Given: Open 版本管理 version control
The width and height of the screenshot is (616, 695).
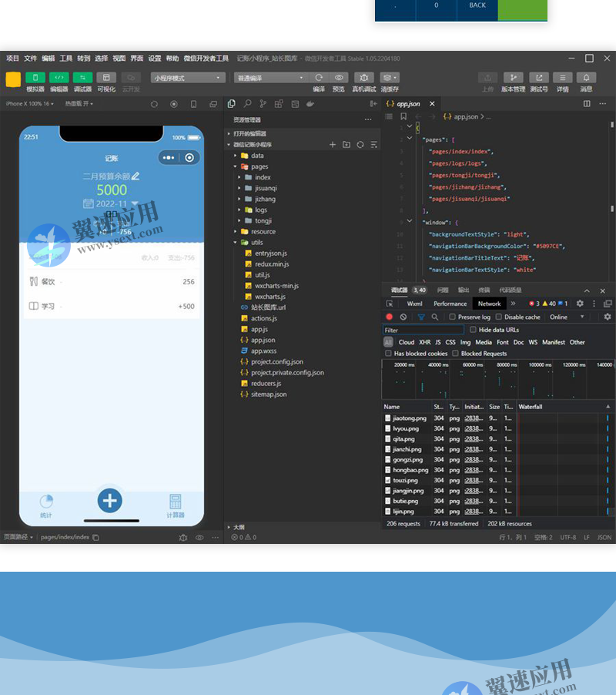Looking at the screenshot, I should pos(513,78).
